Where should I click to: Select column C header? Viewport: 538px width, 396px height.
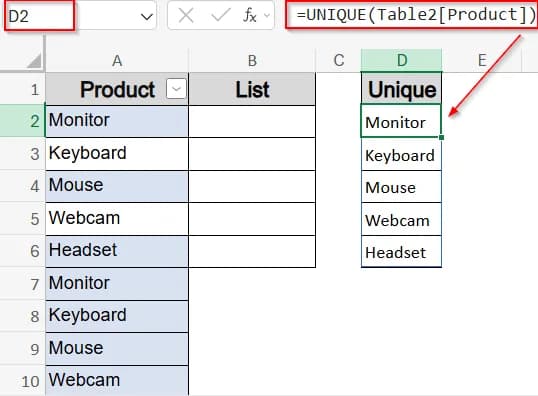[x=338, y=61]
